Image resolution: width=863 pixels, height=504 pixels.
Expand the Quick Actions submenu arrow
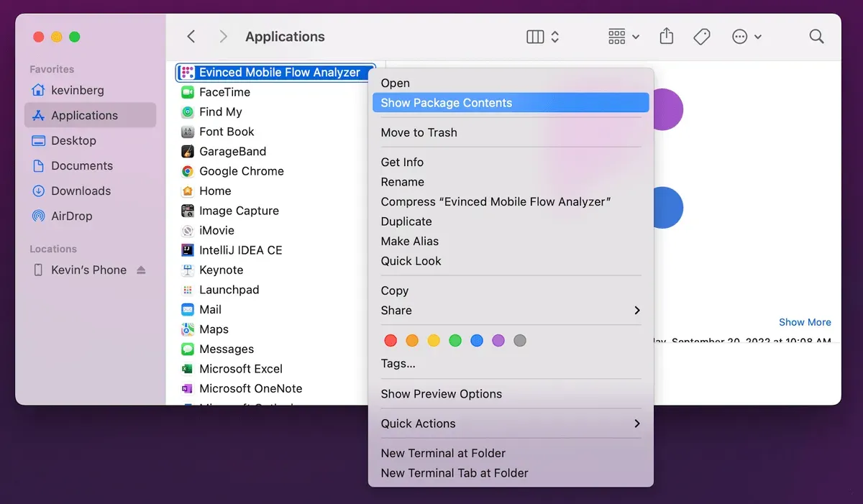click(636, 424)
